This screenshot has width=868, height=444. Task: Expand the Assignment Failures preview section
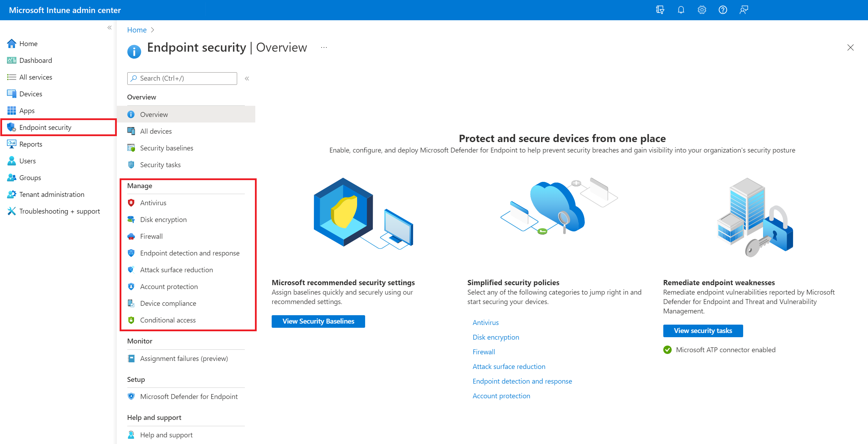[x=184, y=358]
